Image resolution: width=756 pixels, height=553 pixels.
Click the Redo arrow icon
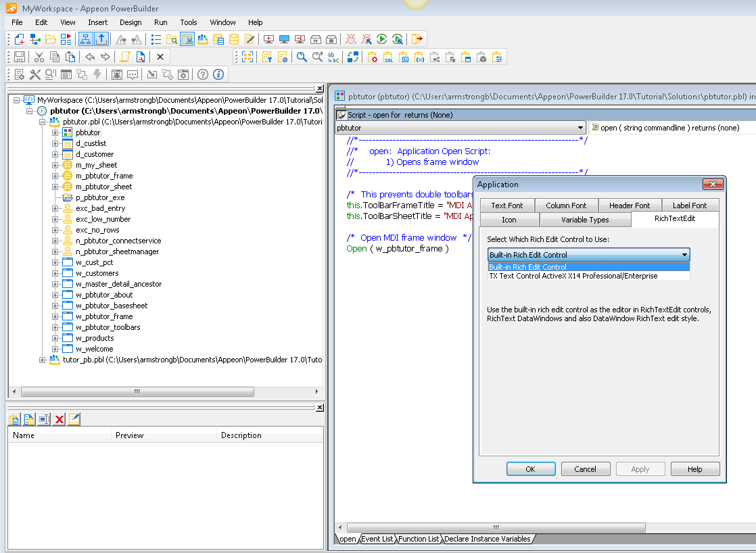[x=105, y=57]
